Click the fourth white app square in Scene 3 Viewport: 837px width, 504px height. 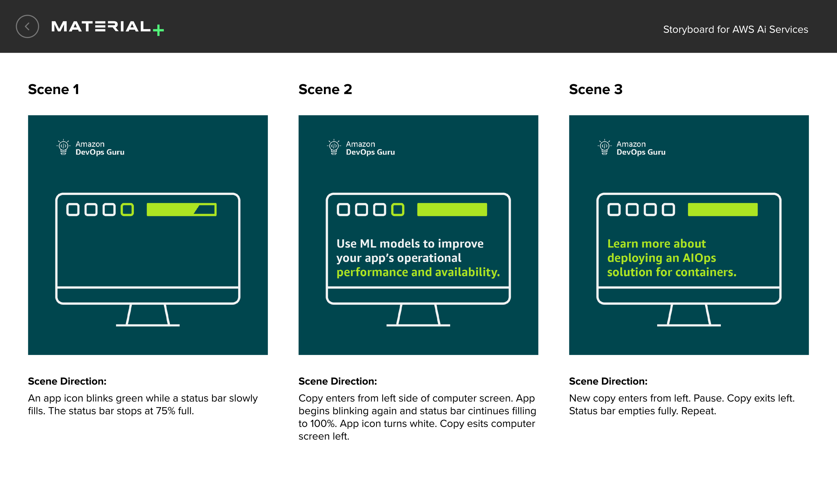[668, 210]
